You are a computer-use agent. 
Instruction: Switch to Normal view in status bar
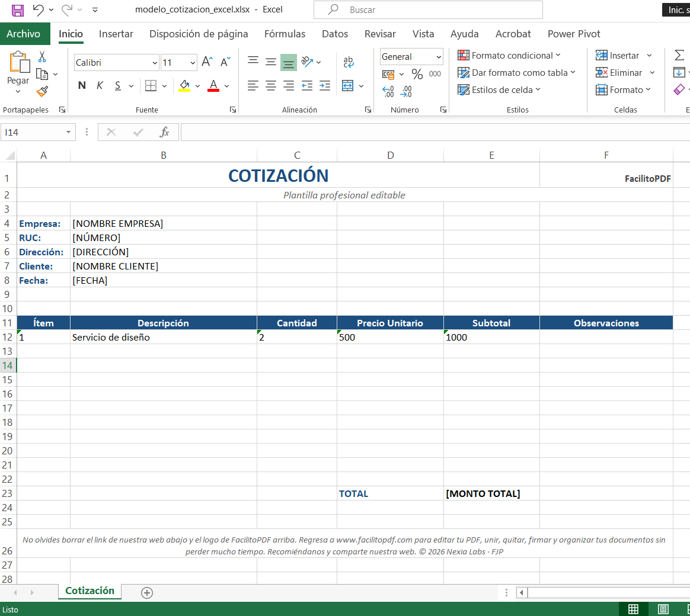click(633, 609)
